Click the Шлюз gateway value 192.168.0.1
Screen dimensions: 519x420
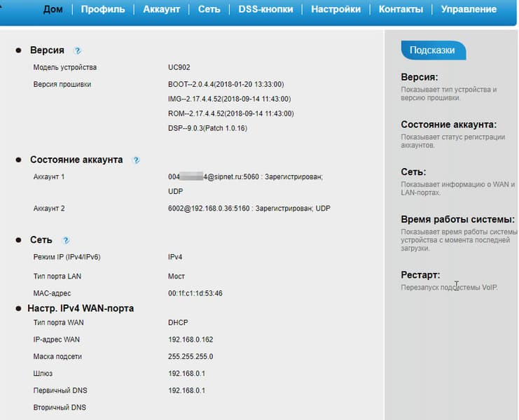(x=187, y=373)
